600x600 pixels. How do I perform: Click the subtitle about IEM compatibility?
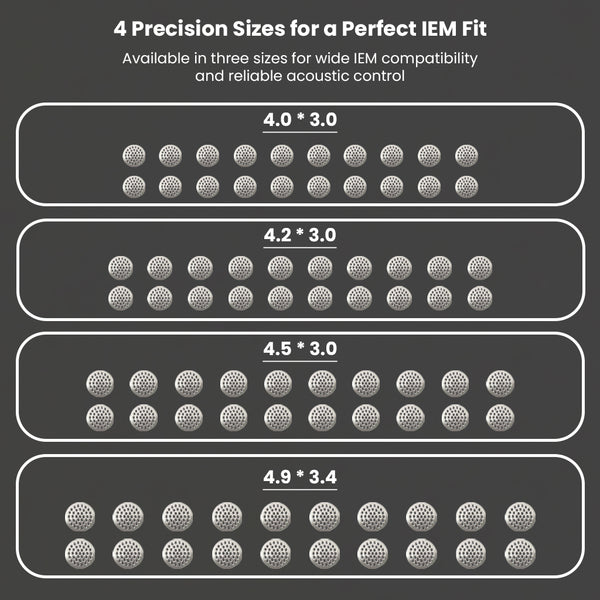click(300, 67)
